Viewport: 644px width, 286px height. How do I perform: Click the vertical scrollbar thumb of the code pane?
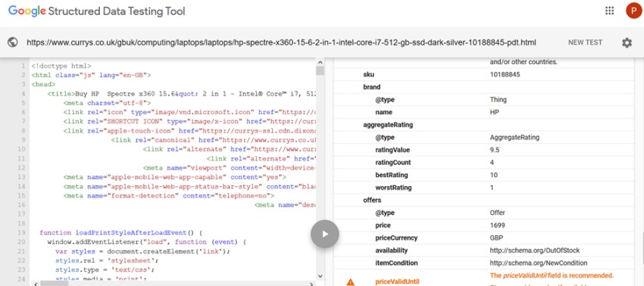pyautogui.click(x=320, y=71)
